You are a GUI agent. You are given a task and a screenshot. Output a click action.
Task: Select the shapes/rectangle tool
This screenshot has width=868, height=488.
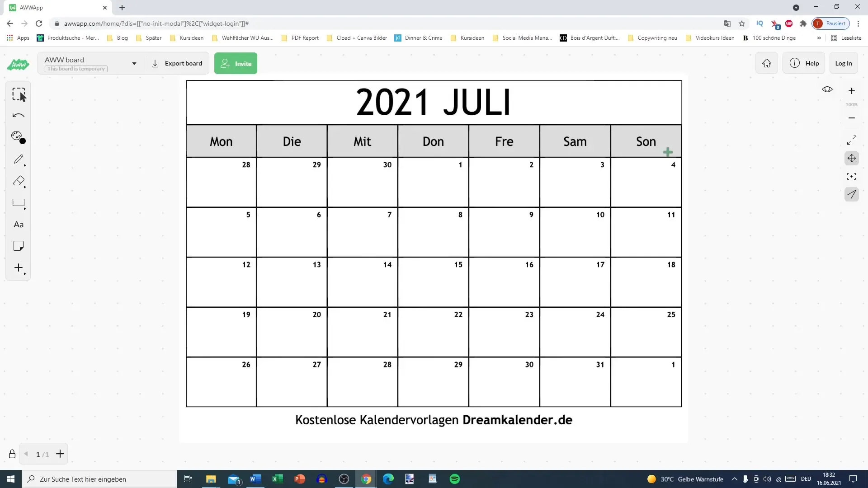[19, 203]
